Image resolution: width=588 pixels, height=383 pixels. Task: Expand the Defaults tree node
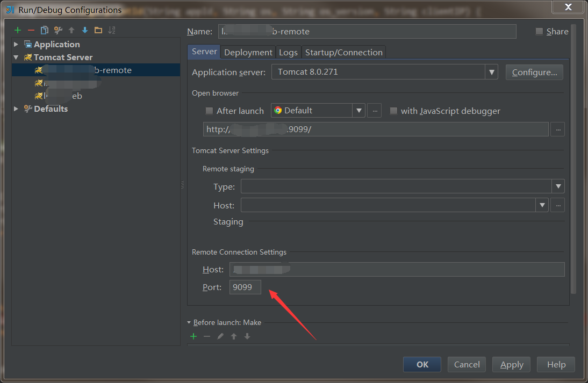click(x=16, y=109)
